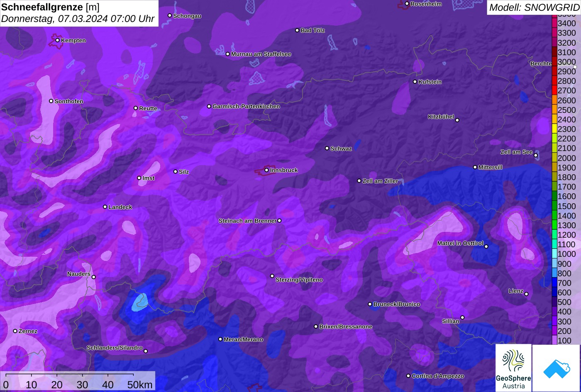
Task: Click the Imst location dot
Action: point(139,178)
